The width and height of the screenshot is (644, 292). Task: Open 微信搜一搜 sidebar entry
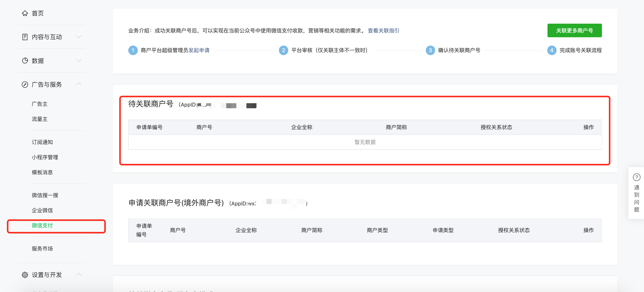45,195
